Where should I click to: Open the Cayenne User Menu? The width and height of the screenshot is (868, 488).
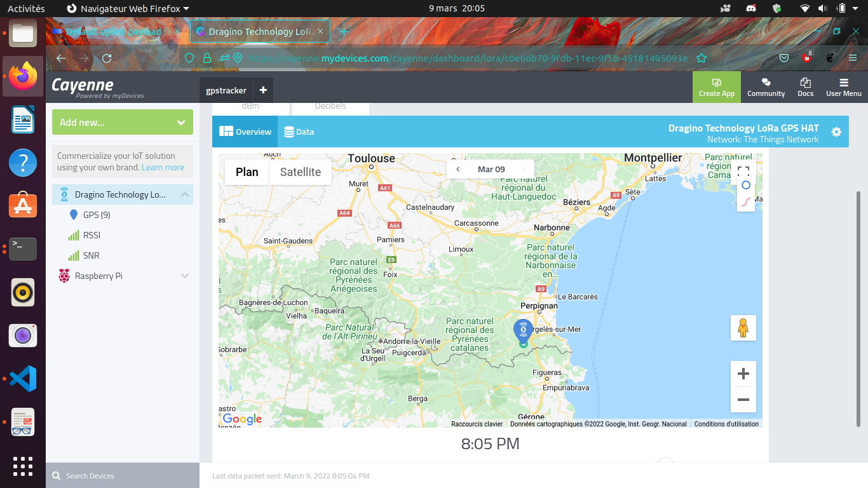tap(844, 87)
